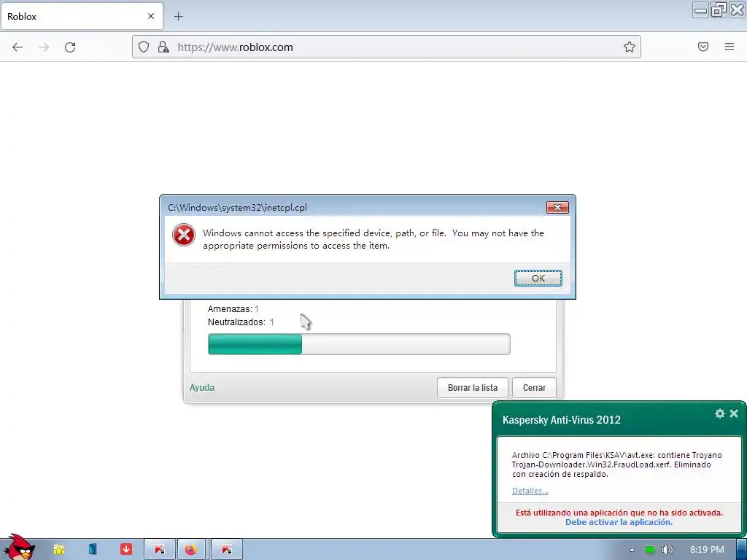The height and width of the screenshot is (560, 747).
Task: Reload the Roblox page
Action: pyautogui.click(x=70, y=47)
